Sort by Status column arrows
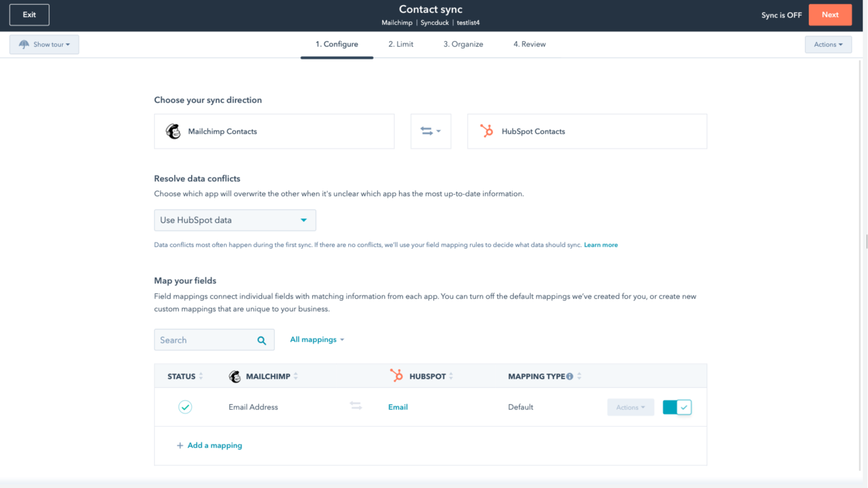Viewport: 868px width, 488px height. 201,377
